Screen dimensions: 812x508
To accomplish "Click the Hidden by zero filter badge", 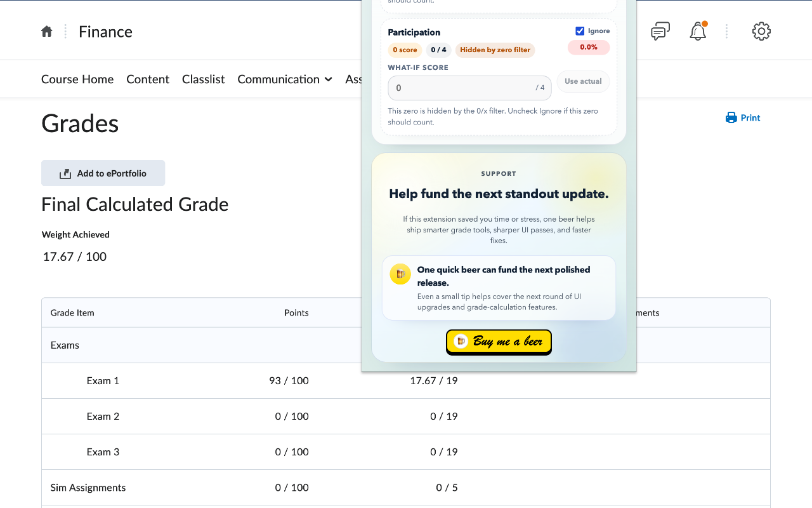I will tap(495, 50).
